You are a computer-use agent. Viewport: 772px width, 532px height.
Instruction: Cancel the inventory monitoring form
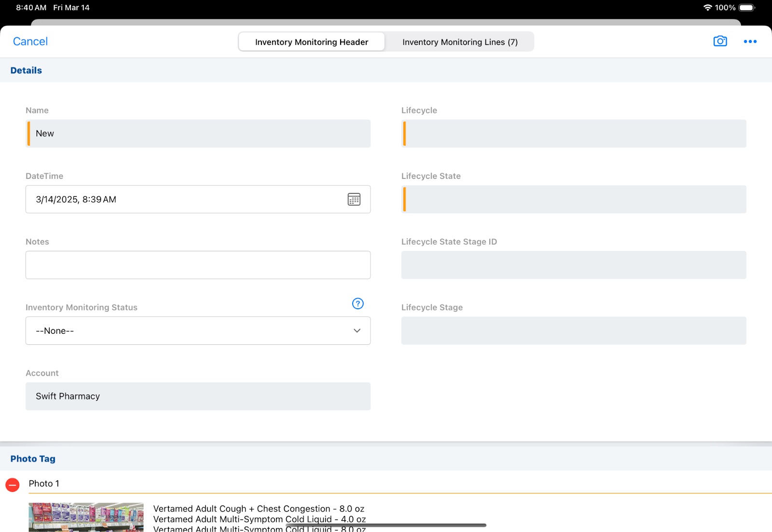coord(30,41)
